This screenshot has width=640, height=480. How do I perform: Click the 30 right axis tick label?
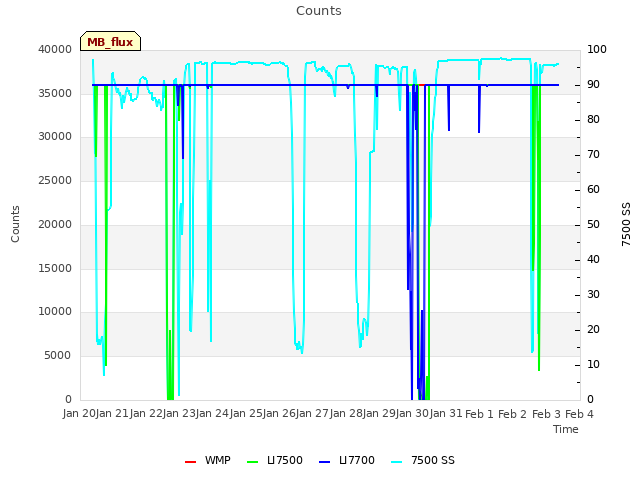pyautogui.click(x=593, y=295)
